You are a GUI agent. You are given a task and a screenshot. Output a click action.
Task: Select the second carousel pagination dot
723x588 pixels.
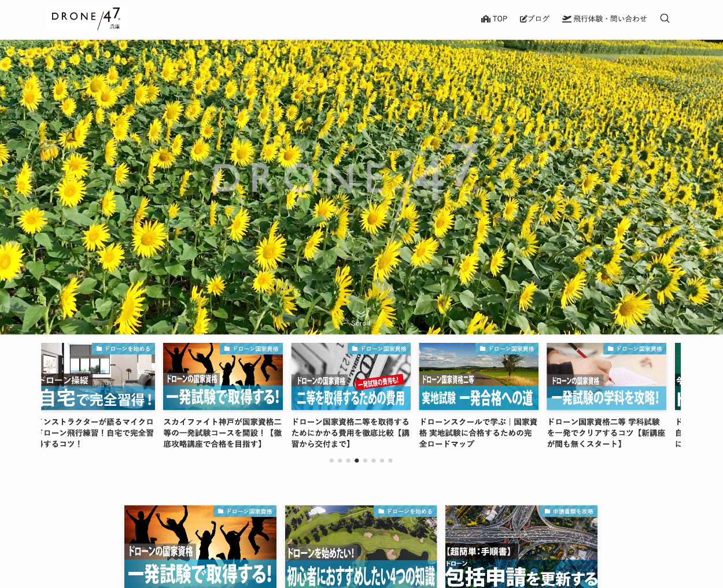tap(340, 461)
